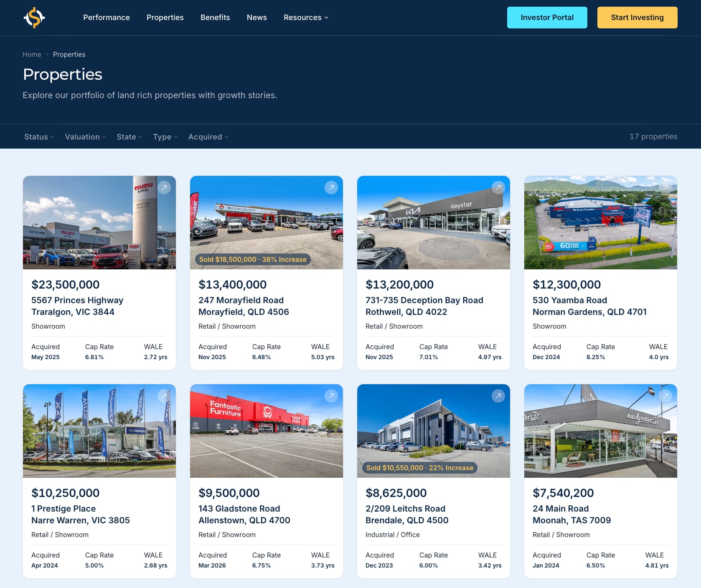This screenshot has height=588, width=701.
Task: Click the 4.81 yrs WALE value
Action: click(657, 565)
